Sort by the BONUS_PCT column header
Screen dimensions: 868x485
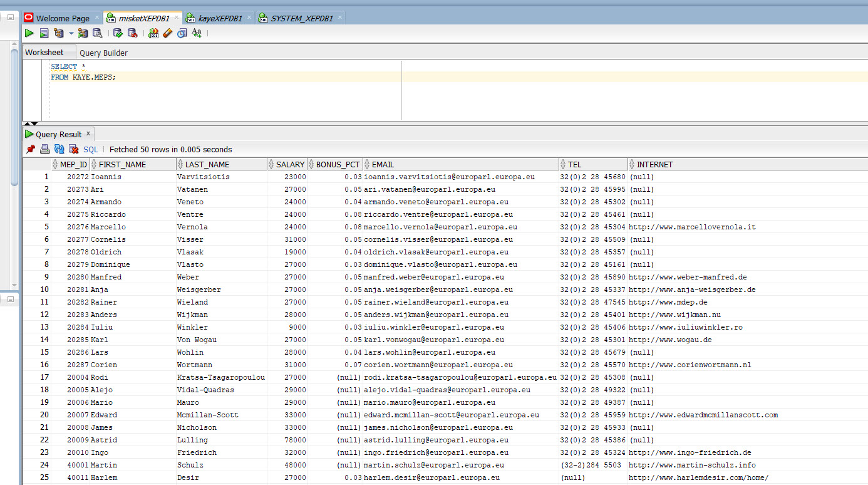pyautogui.click(x=335, y=164)
